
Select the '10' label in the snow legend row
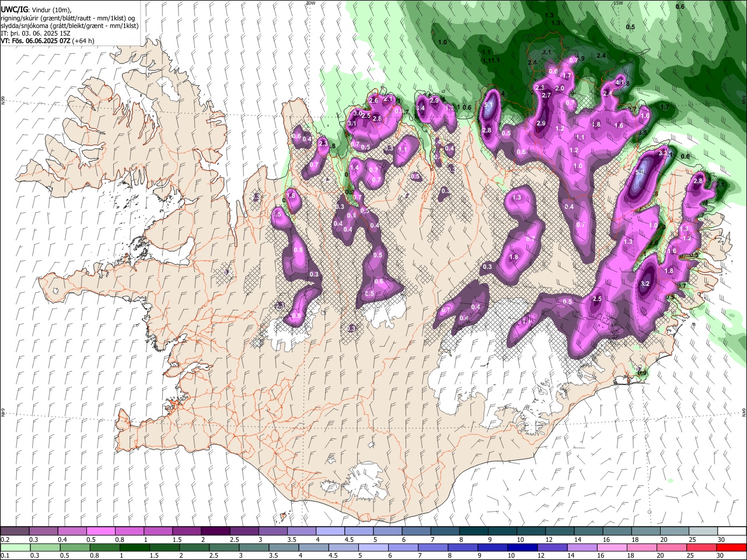519,540
